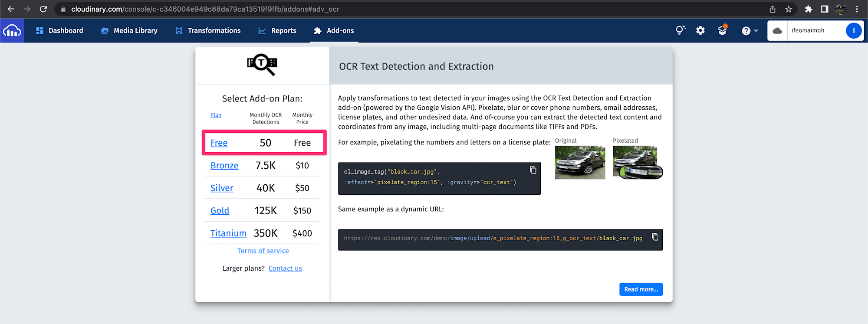Viewport: 868px width, 324px height.
Task: Select the Titanium plan link
Action: [228, 233]
